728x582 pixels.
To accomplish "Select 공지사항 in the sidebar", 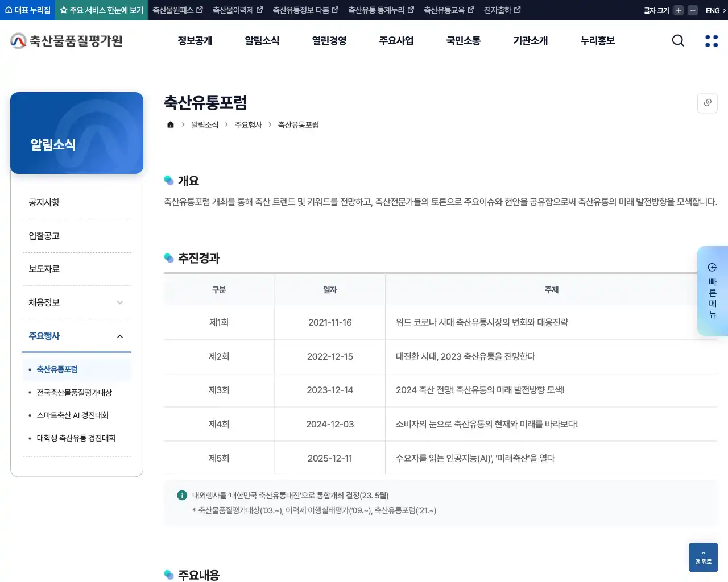I will point(44,202).
